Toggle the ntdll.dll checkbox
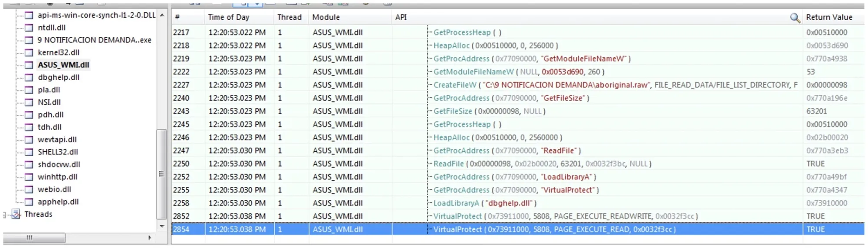Screen dimensions: 868x248 coord(29,28)
